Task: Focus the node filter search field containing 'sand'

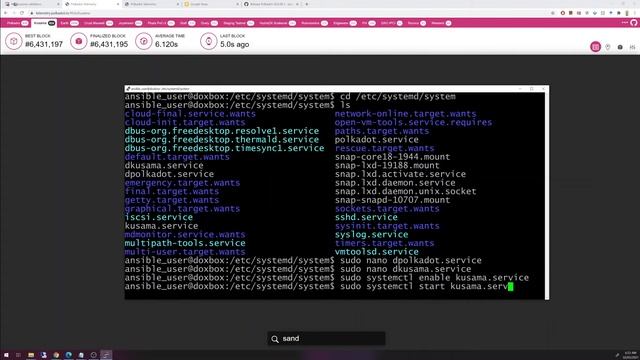Action: [326, 339]
